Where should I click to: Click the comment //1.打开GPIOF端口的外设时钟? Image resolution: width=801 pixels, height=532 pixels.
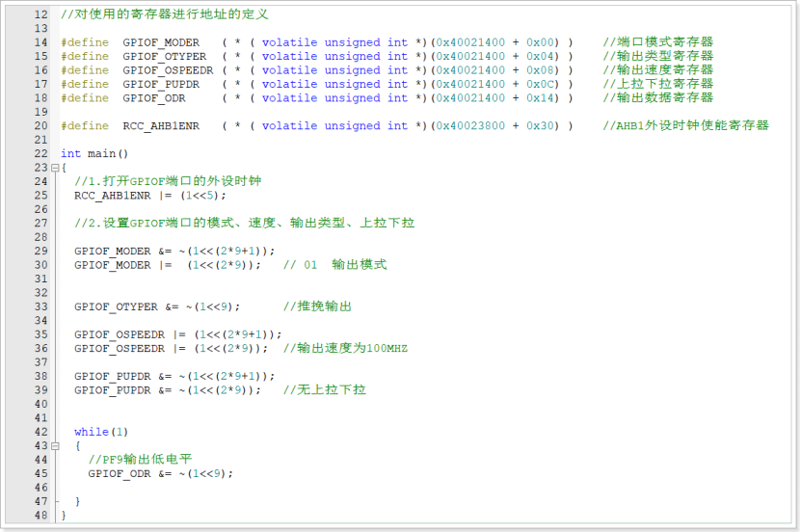click(168, 181)
